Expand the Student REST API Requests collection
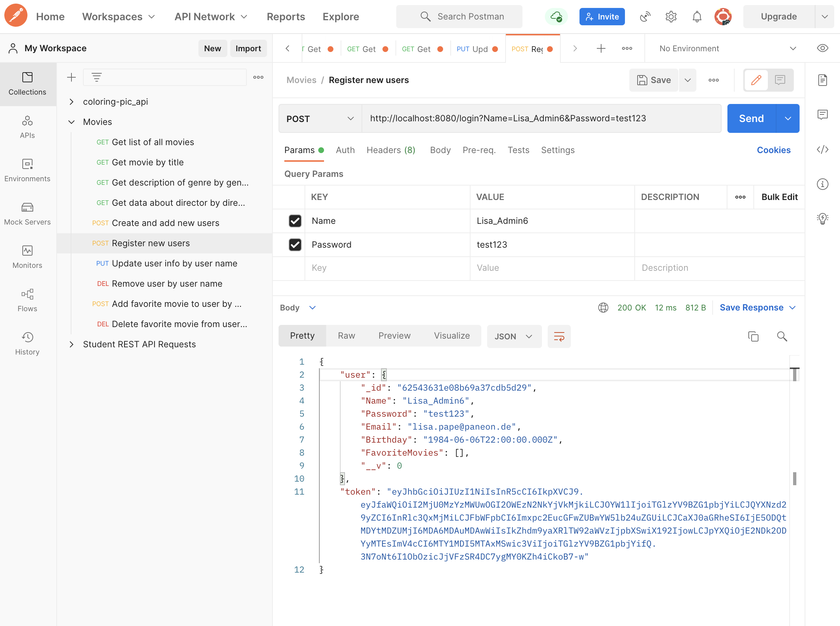Image resolution: width=840 pixels, height=626 pixels. pyautogui.click(x=71, y=344)
